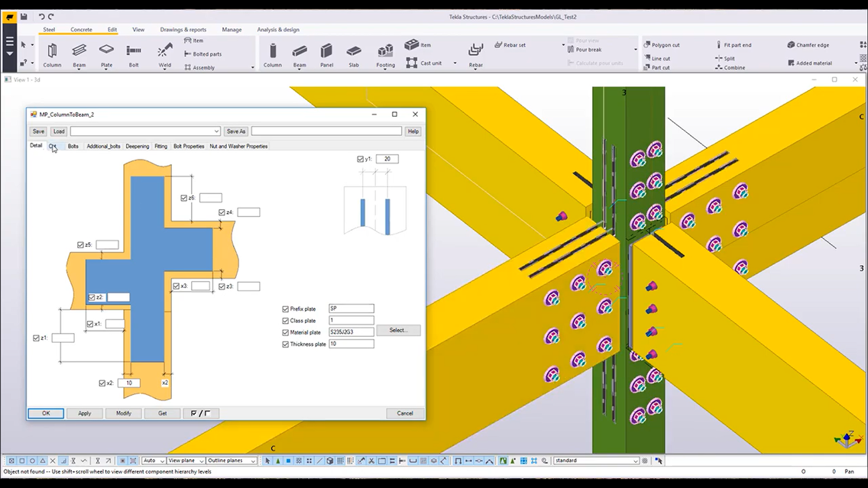The image size is (868, 488).
Task: Click the Chamfer edge tool
Action: pyautogui.click(x=808, y=45)
